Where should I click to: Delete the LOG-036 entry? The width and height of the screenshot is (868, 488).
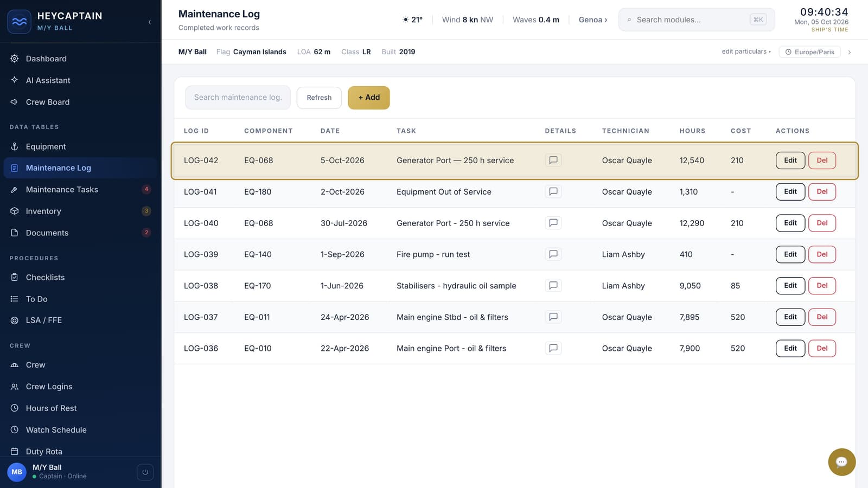[822, 348]
